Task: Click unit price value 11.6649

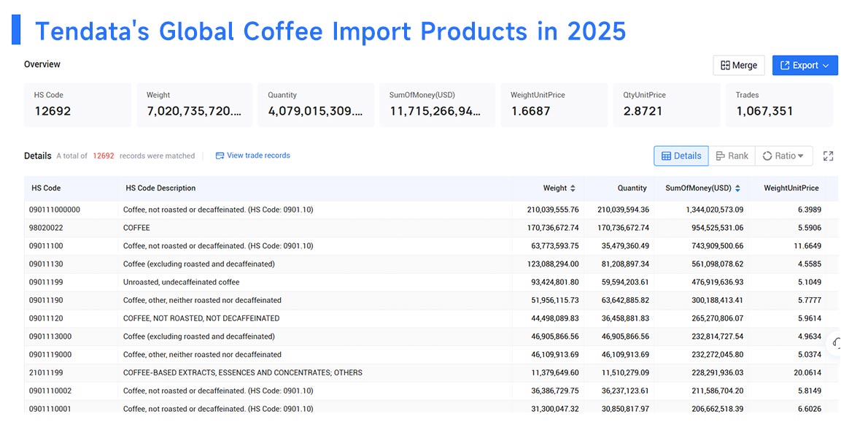Action: coord(807,246)
